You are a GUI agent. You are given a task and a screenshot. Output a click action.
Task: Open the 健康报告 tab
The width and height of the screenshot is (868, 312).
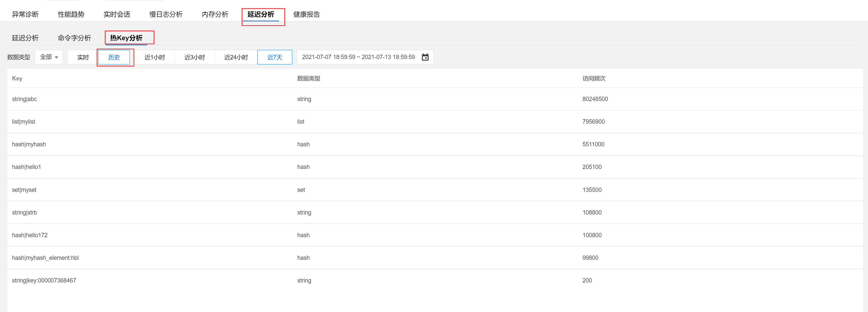[x=306, y=14]
